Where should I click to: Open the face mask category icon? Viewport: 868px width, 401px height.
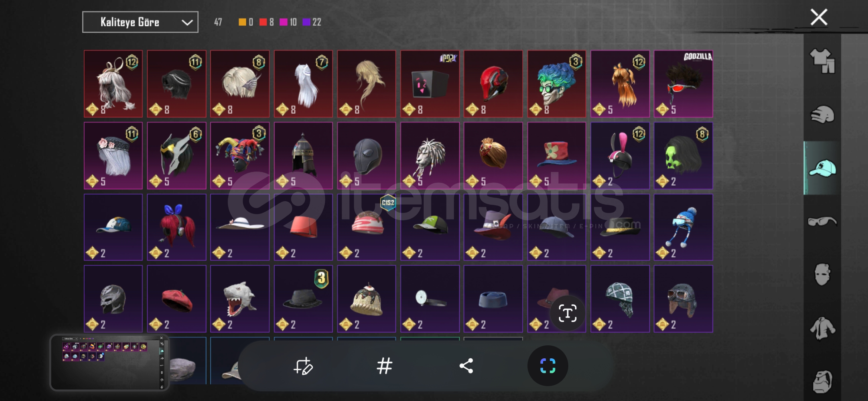(822, 275)
